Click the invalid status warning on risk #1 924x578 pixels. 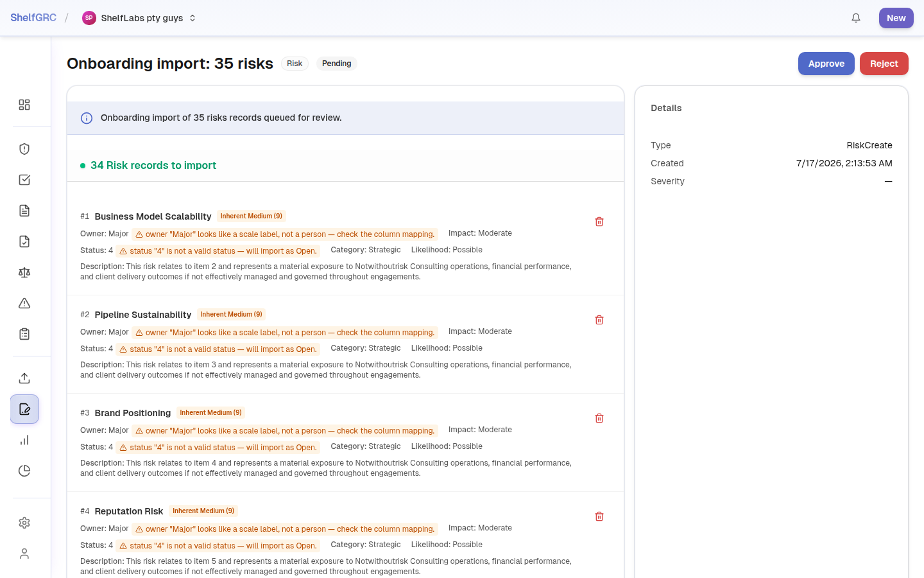point(218,251)
